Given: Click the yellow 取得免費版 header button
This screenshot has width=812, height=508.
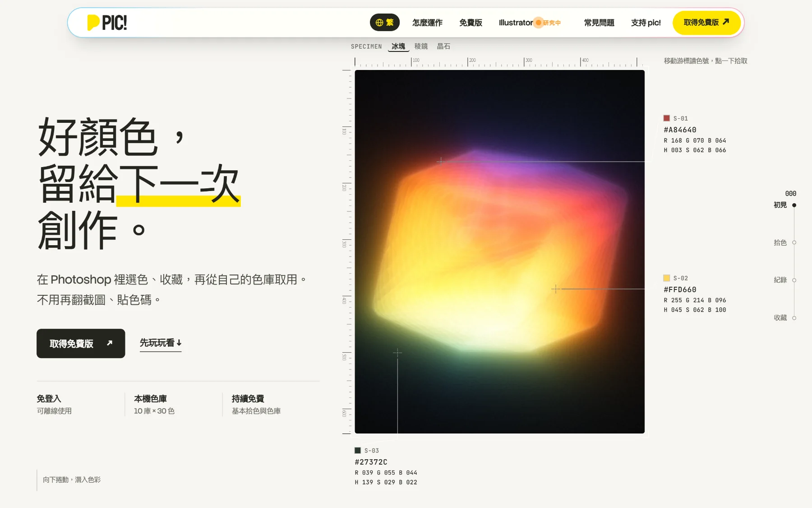Looking at the screenshot, I should click(x=706, y=23).
